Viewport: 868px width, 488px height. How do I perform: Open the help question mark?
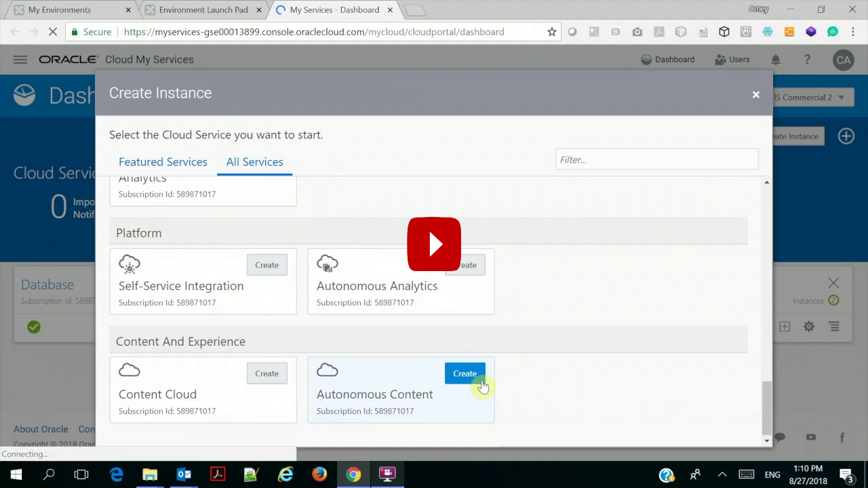pyautogui.click(x=807, y=60)
